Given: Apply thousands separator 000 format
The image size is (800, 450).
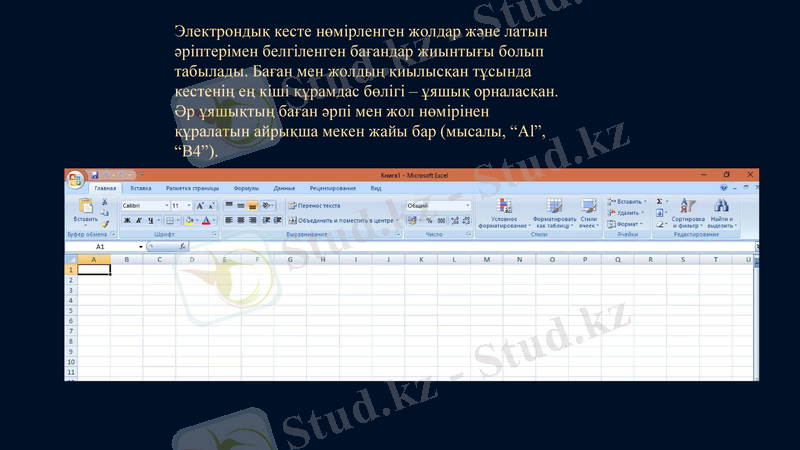Looking at the screenshot, I should [441, 220].
